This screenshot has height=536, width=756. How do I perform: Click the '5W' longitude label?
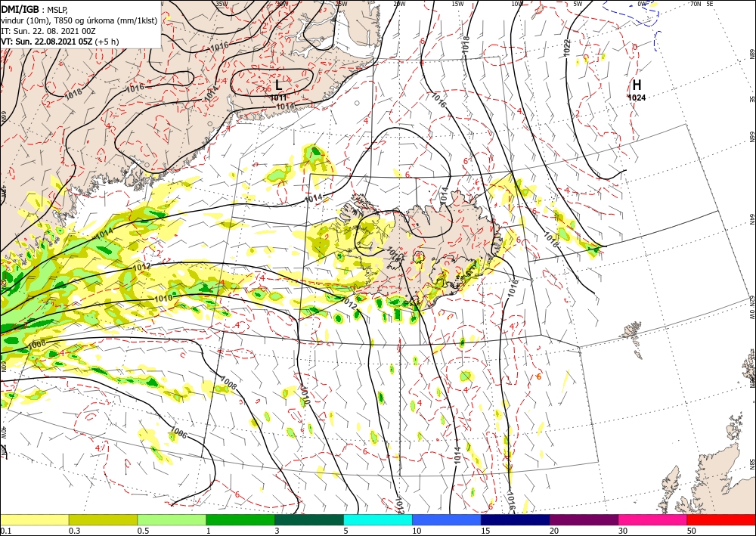click(x=578, y=4)
